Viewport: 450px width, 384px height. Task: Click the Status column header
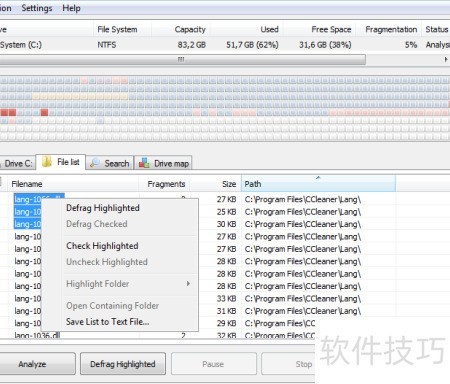[x=436, y=29]
